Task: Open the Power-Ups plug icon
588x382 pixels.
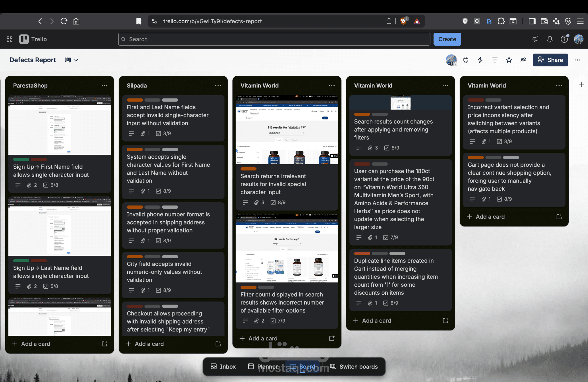Action: [x=466, y=60]
